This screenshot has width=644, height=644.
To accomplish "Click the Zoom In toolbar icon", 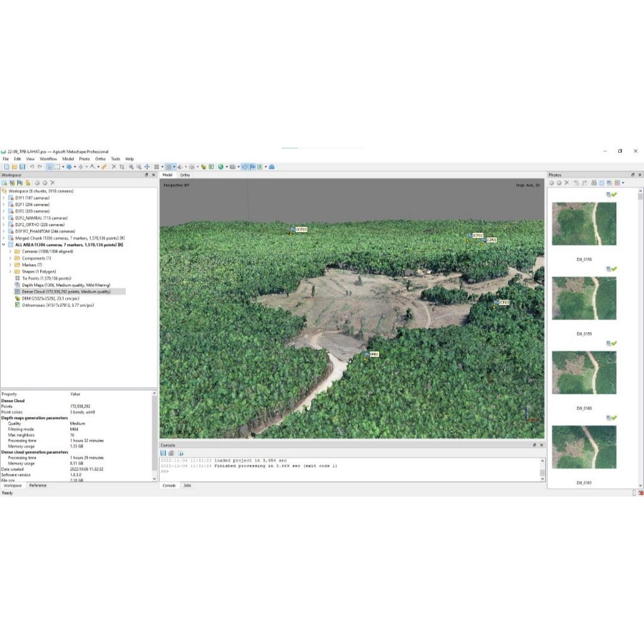I will (131, 167).
